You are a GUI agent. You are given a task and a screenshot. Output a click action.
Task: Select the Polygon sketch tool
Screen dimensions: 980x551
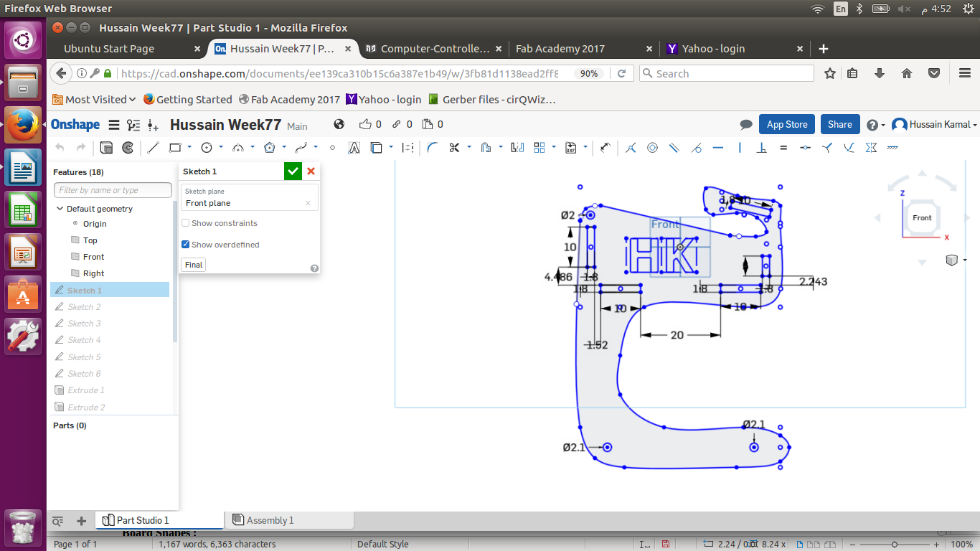[270, 148]
